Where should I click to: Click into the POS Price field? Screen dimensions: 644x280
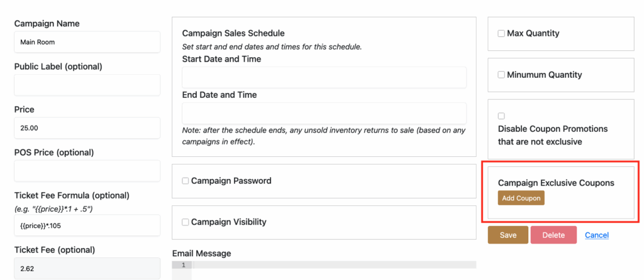coord(87,171)
